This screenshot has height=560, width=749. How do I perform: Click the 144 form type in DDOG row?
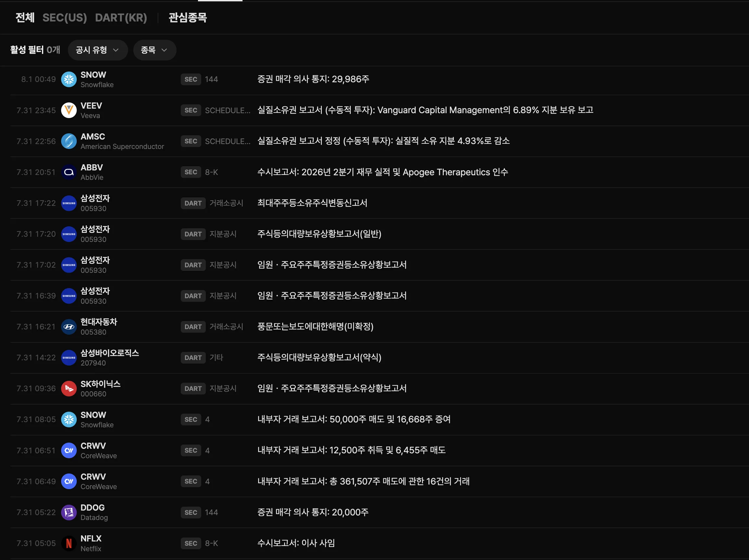[211, 512]
